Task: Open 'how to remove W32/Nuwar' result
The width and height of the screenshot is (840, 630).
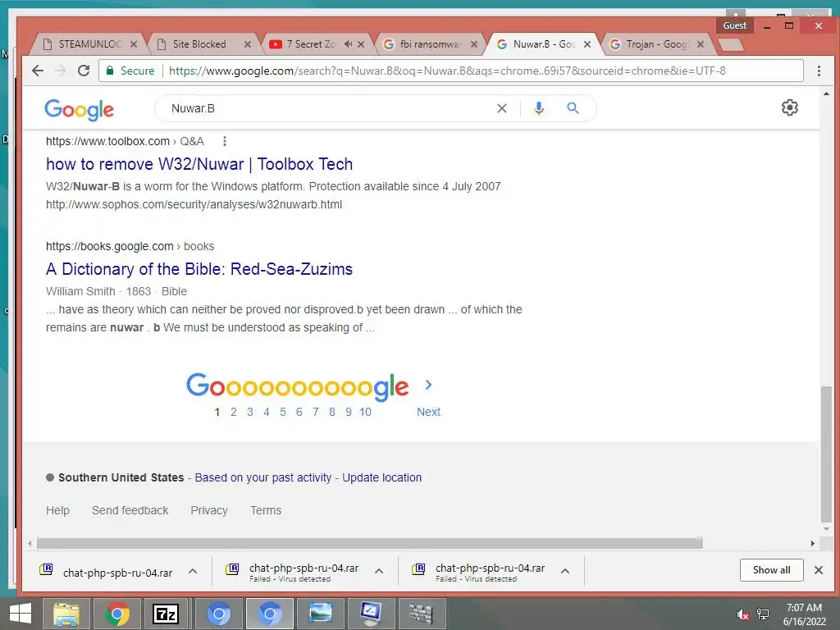Action: pos(199,164)
